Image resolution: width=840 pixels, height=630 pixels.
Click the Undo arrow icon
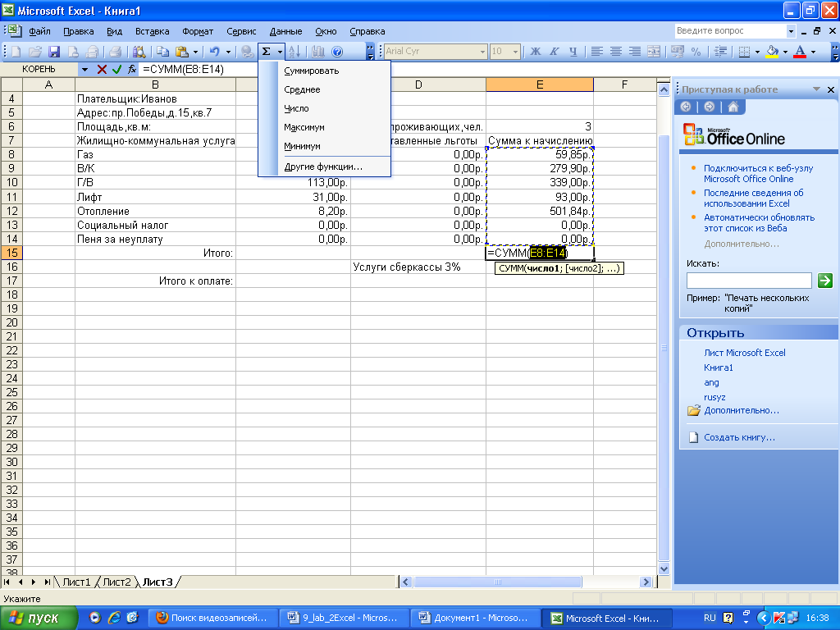point(215,52)
